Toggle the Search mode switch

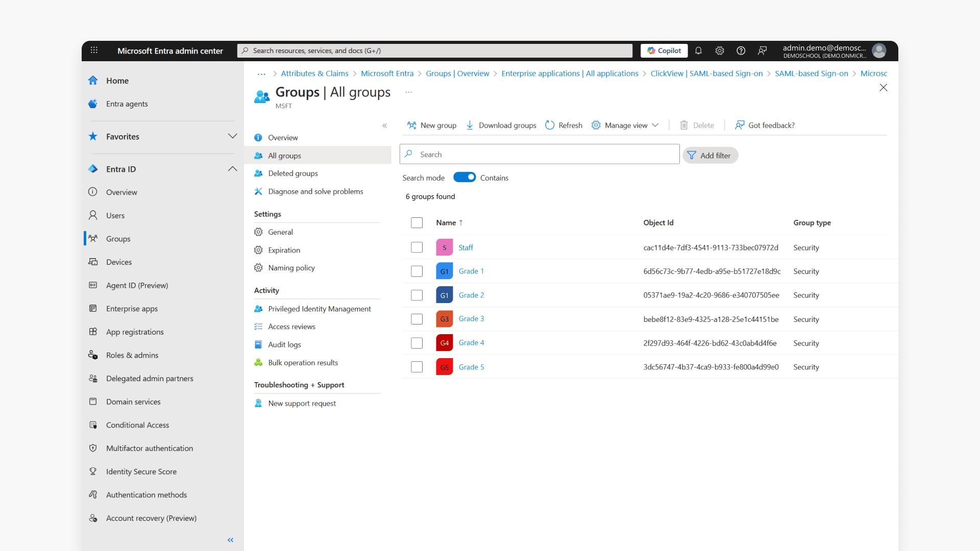(x=464, y=177)
